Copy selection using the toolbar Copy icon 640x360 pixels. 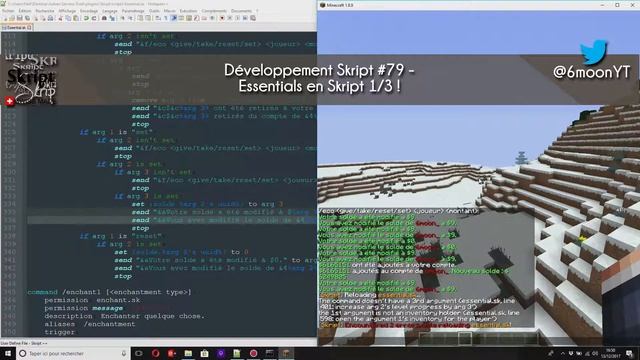(x=68, y=18)
